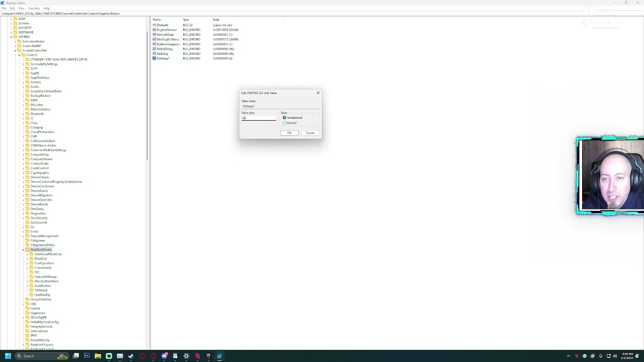This screenshot has height=362, width=644.
Task: Open the taskbar clock and date
Action: coord(627,356)
